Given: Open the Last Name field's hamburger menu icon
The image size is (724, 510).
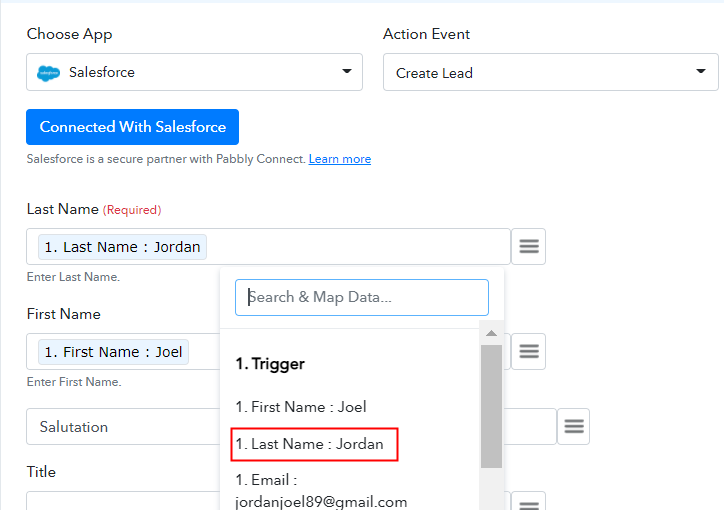Looking at the screenshot, I should click(529, 246).
